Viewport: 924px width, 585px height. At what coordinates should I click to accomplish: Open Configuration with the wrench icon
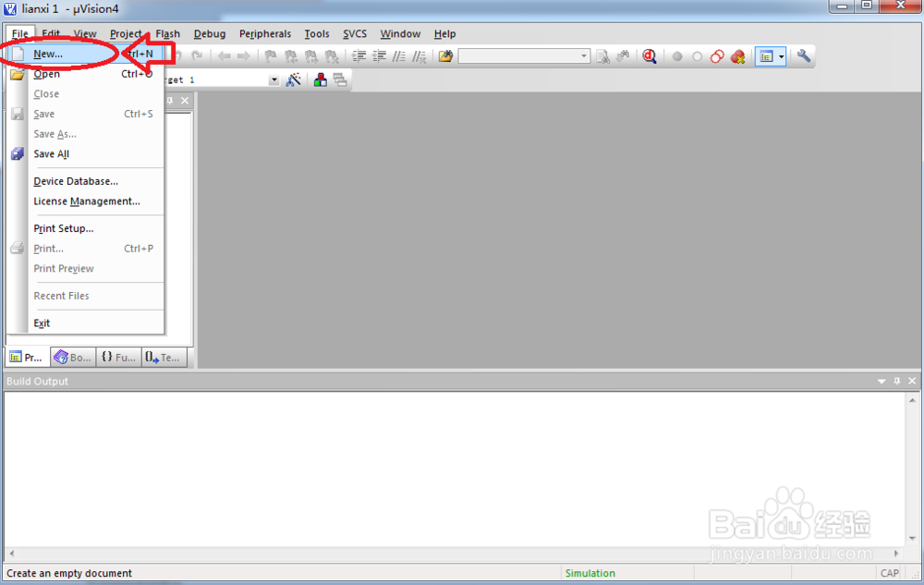(x=804, y=56)
